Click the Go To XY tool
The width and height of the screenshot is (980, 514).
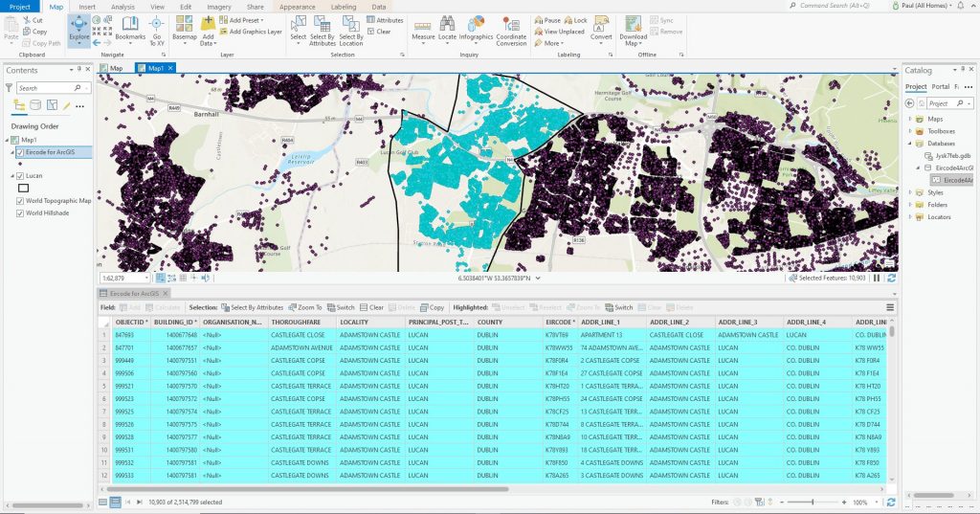157,31
